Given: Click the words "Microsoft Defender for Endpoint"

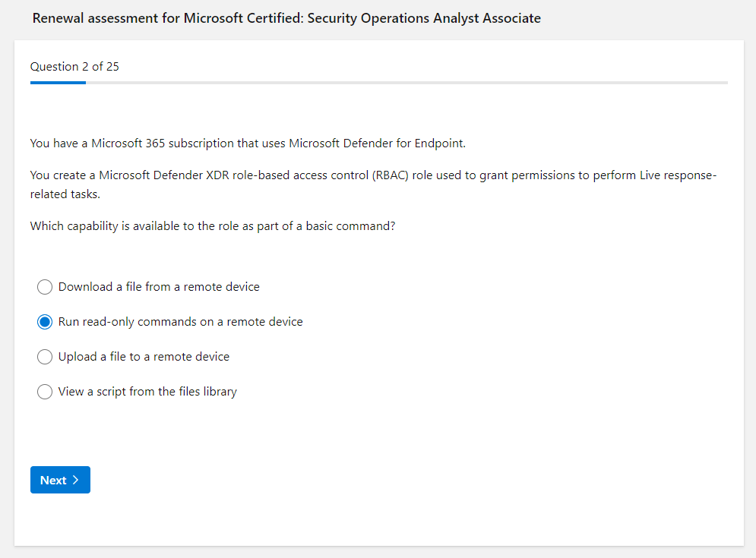Looking at the screenshot, I should (377, 143).
